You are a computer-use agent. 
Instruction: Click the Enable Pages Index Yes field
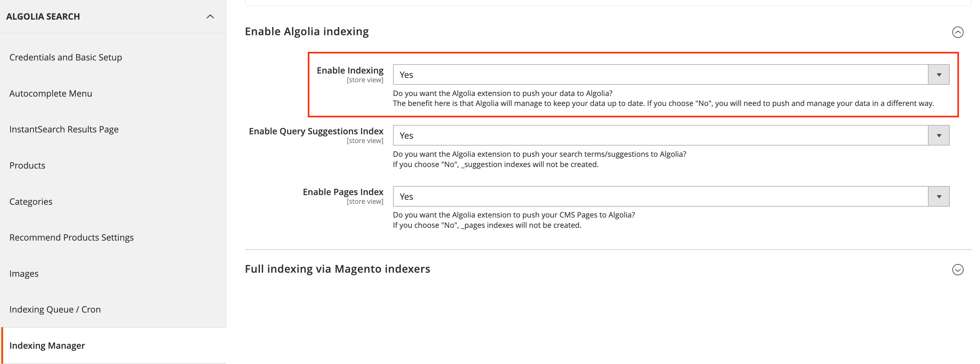coord(647,196)
